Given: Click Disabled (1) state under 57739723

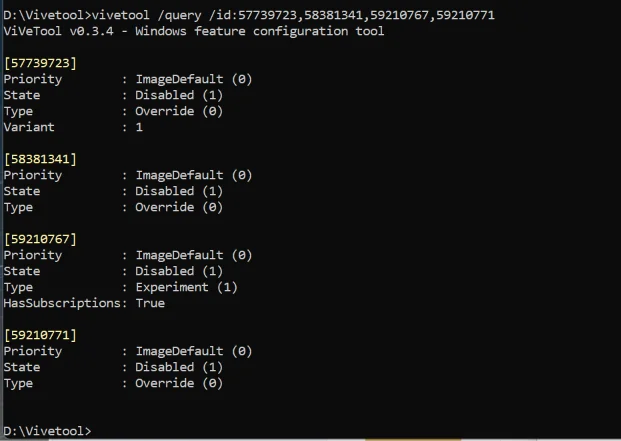Looking at the screenshot, I should click(179, 95).
